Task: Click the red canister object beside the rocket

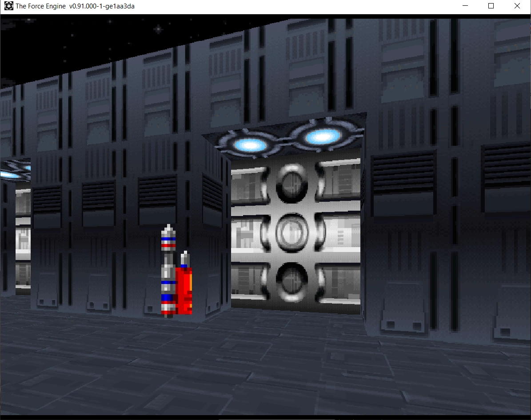Action: pyautogui.click(x=184, y=290)
